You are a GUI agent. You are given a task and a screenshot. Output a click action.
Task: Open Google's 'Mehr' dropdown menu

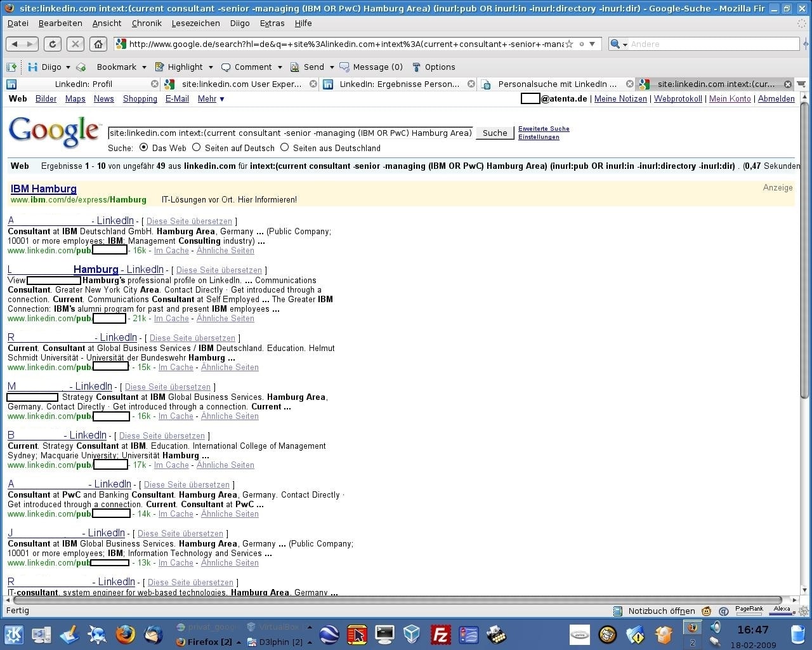pos(211,98)
